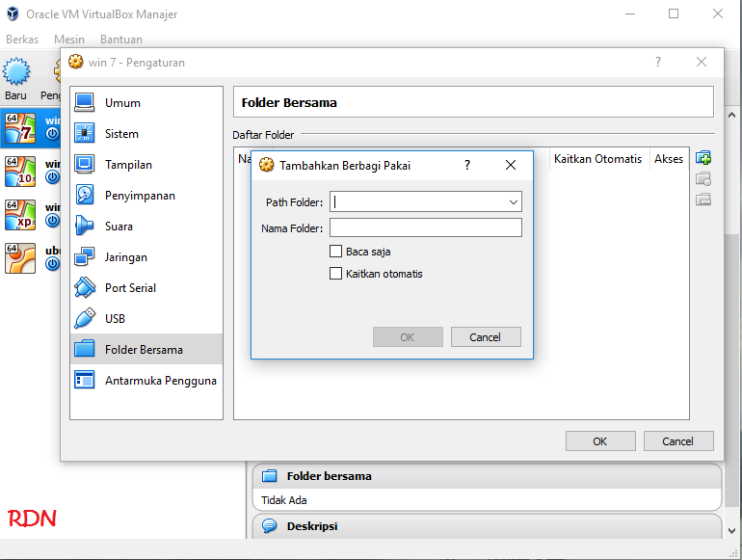Select the USB settings icon
The image size is (742, 560).
pos(85,318)
